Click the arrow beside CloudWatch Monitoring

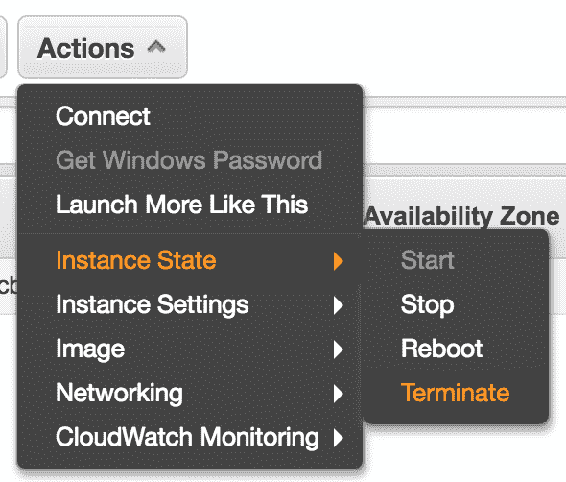[338, 438]
